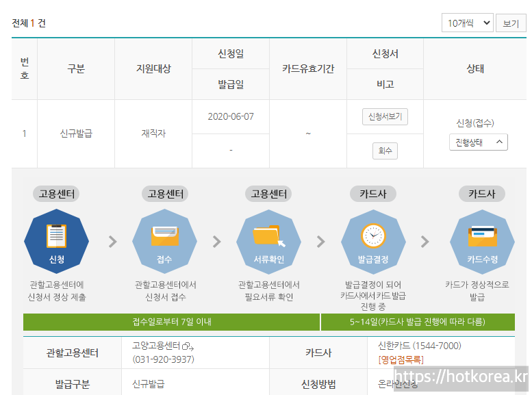Click the 접수 envelope step icon

point(164,241)
